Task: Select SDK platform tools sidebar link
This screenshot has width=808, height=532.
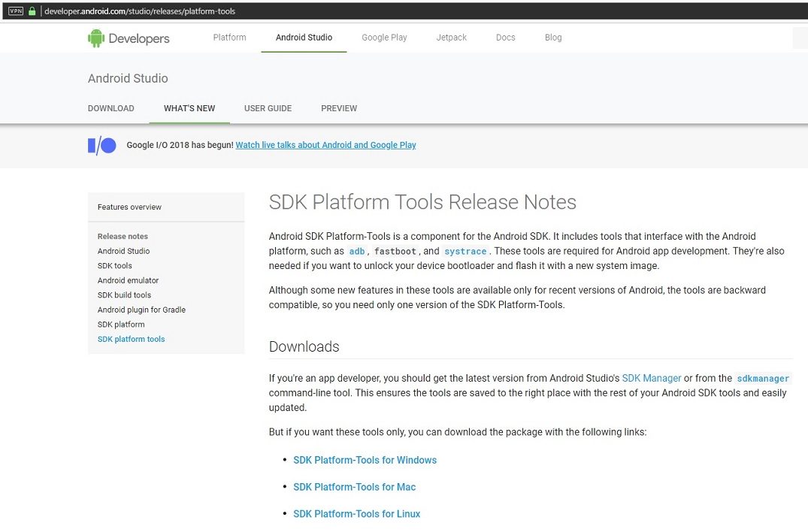Action: pyautogui.click(x=132, y=339)
